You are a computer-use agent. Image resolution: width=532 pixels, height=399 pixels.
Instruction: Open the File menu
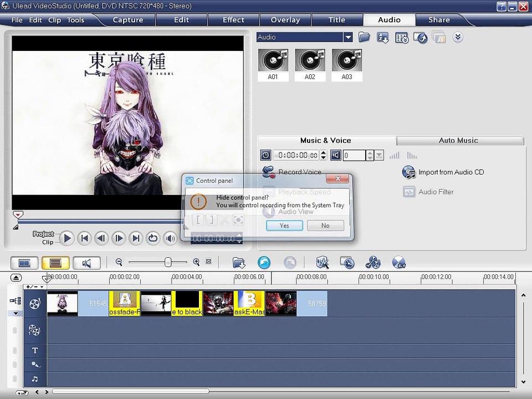pos(17,20)
